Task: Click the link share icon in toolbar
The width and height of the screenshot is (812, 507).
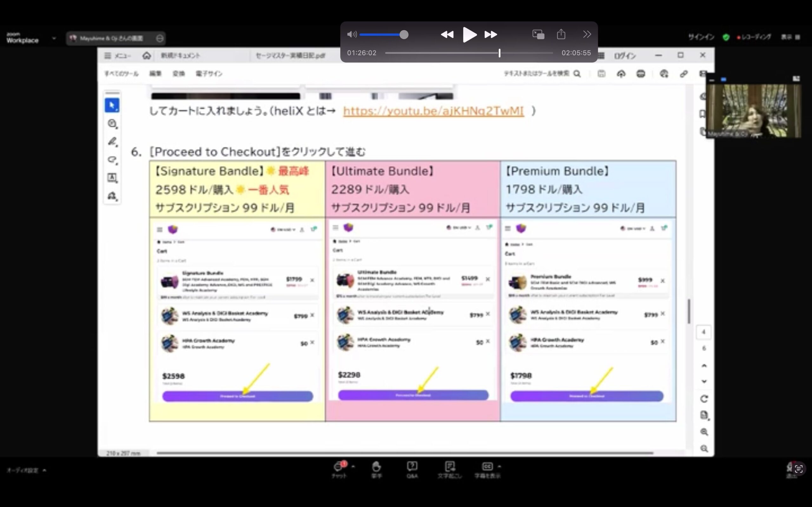Action: (x=684, y=74)
